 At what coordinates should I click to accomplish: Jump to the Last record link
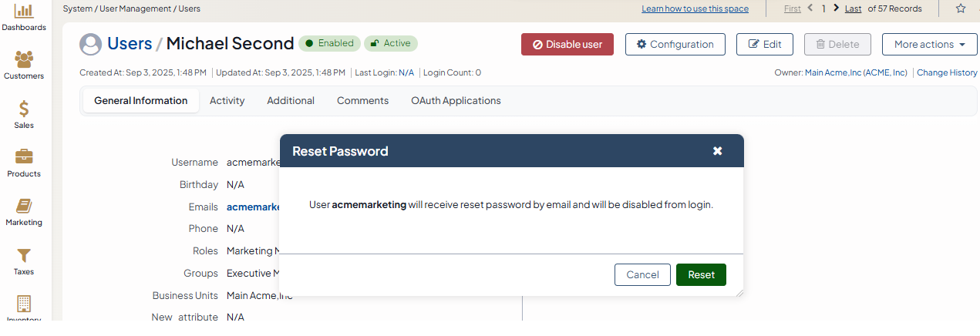pyautogui.click(x=853, y=8)
